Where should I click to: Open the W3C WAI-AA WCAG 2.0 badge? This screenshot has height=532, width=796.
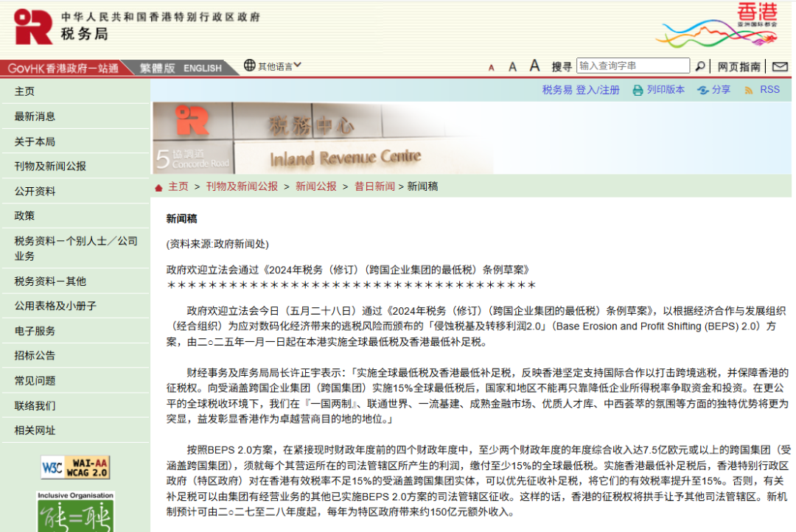pyautogui.click(x=76, y=467)
